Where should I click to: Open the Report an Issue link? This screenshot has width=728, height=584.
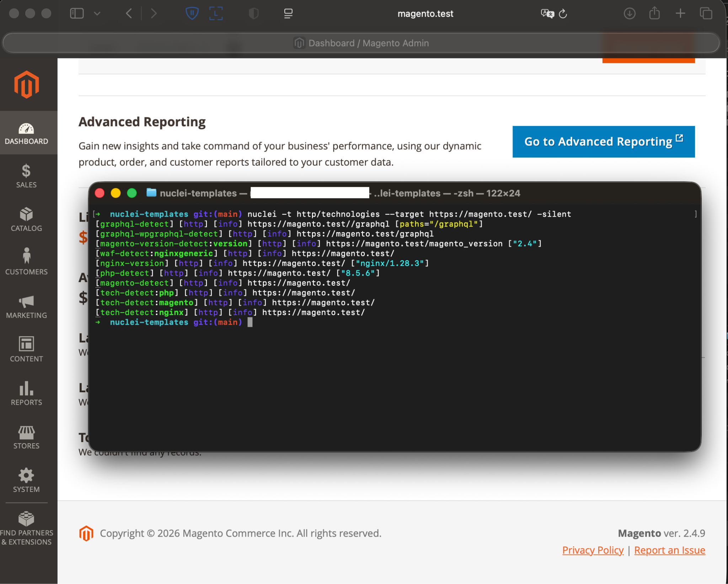coord(670,550)
